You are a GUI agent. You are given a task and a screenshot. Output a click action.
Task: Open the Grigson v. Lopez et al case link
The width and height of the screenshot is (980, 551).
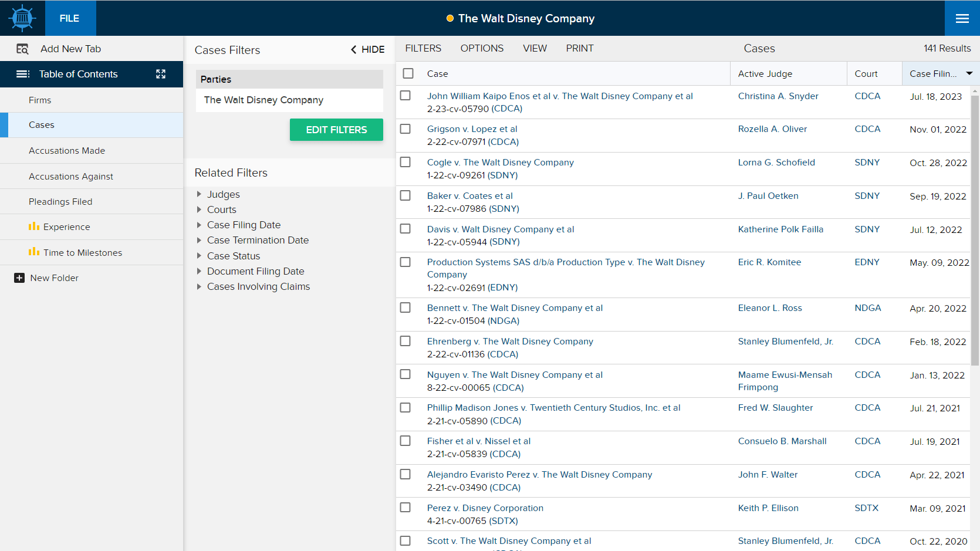click(x=472, y=129)
